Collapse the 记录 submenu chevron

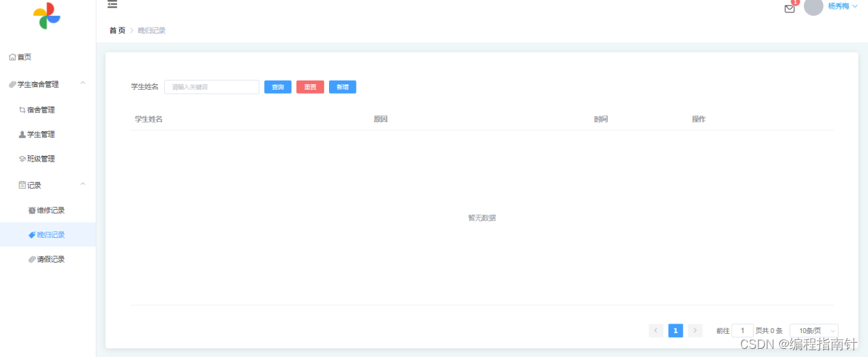coord(83,184)
